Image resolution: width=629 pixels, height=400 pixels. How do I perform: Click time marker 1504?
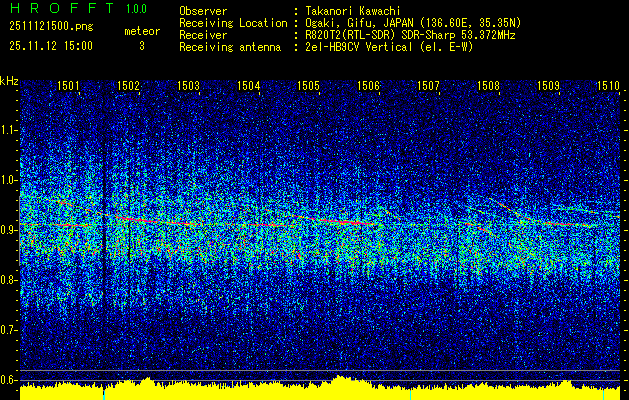coord(248,85)
